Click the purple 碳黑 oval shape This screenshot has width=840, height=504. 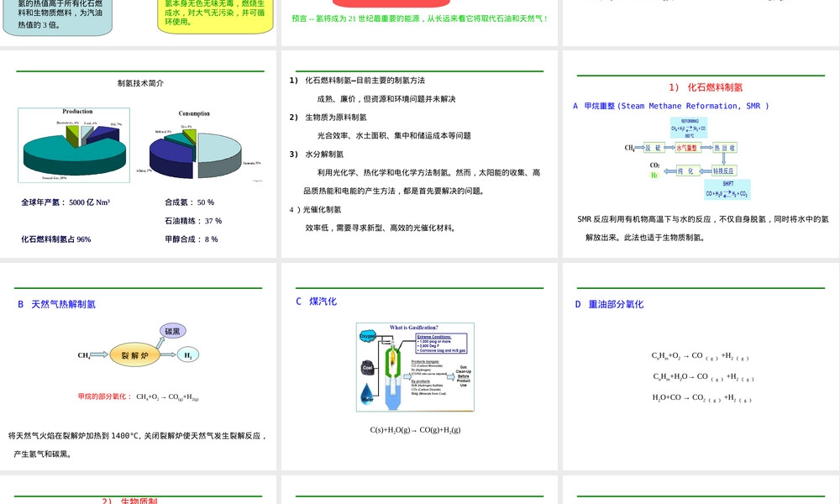[x=172, y=332]
